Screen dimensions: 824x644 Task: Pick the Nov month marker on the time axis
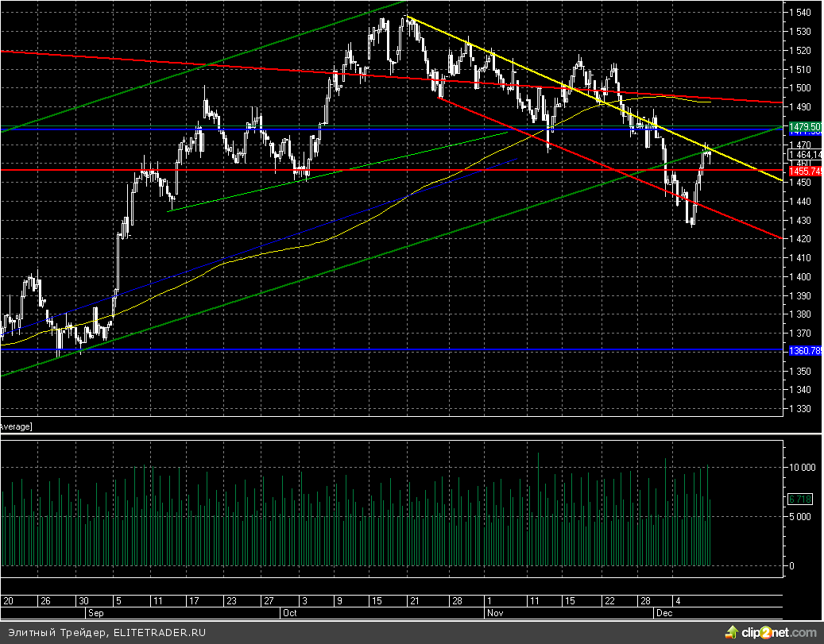(x=494, y=614)
